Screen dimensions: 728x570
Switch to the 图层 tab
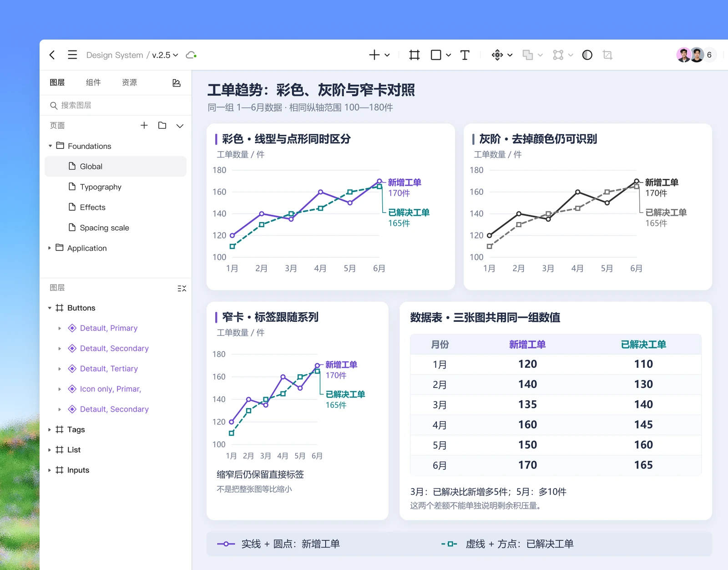[57, 82]
